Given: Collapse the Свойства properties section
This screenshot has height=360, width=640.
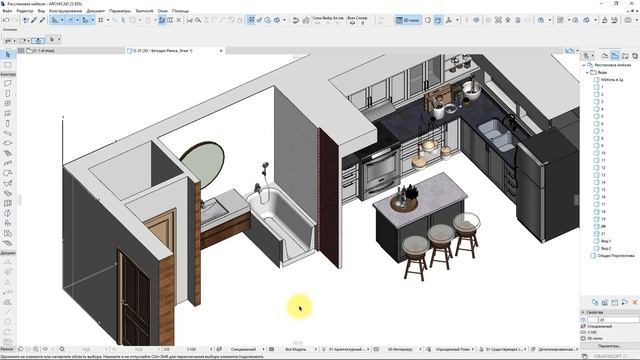Looking at the screenshot, I should click(x=583, y=312).
